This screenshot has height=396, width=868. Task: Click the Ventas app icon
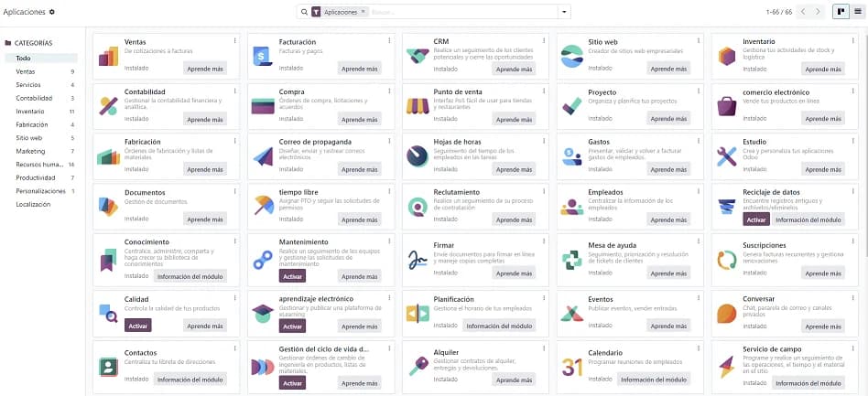pos(108,57)
